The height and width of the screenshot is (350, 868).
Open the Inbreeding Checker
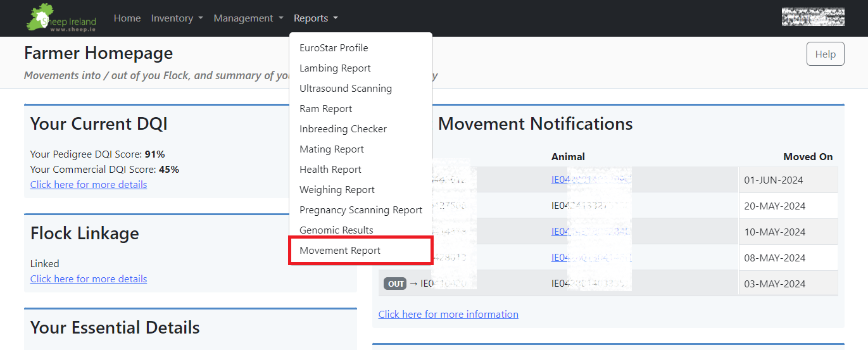pos(343,129)
